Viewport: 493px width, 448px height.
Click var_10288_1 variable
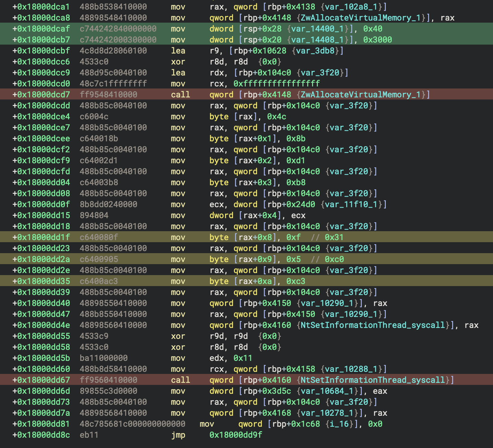pyautogui.click(x=354, y=369)
